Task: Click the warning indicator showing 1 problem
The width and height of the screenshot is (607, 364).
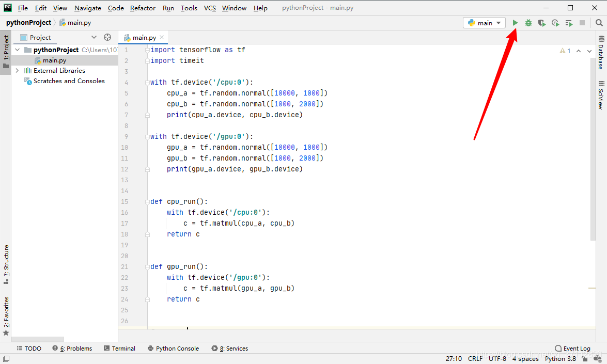Action: click(x=565, y=51)
